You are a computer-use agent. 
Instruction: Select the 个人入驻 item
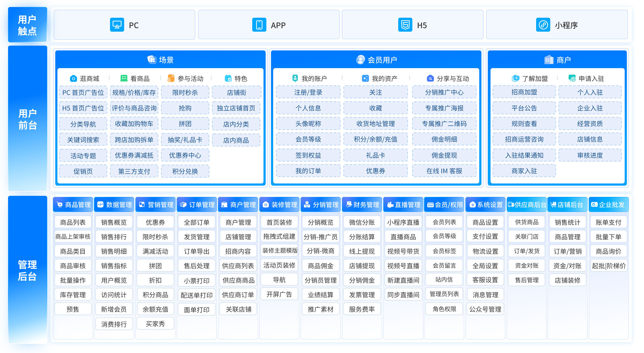[x=590, y=92]
